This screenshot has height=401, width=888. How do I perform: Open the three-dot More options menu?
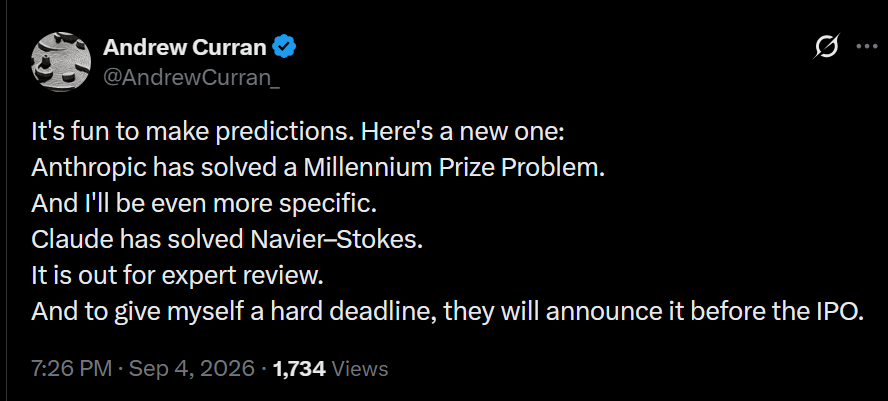click(866, 47)
